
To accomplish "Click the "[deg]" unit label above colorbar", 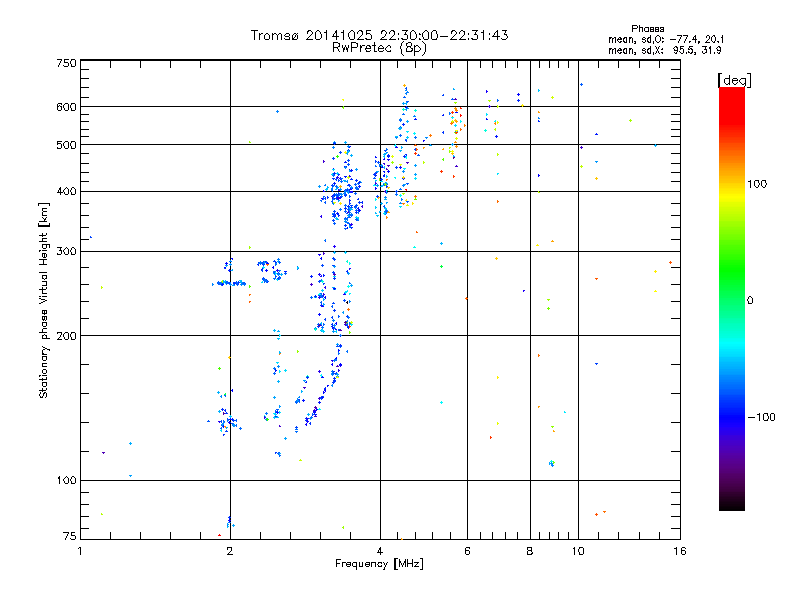I will tap(734, 80).
